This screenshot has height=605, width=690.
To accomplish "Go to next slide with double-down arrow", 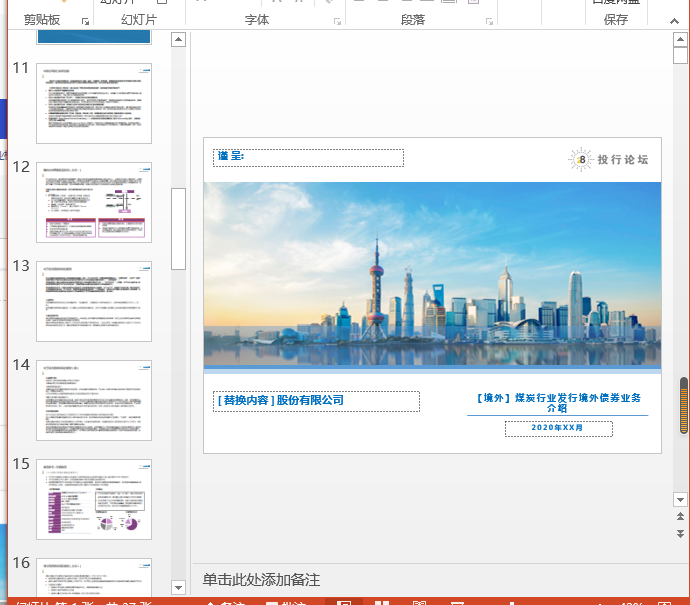I will tap(680, 534).
